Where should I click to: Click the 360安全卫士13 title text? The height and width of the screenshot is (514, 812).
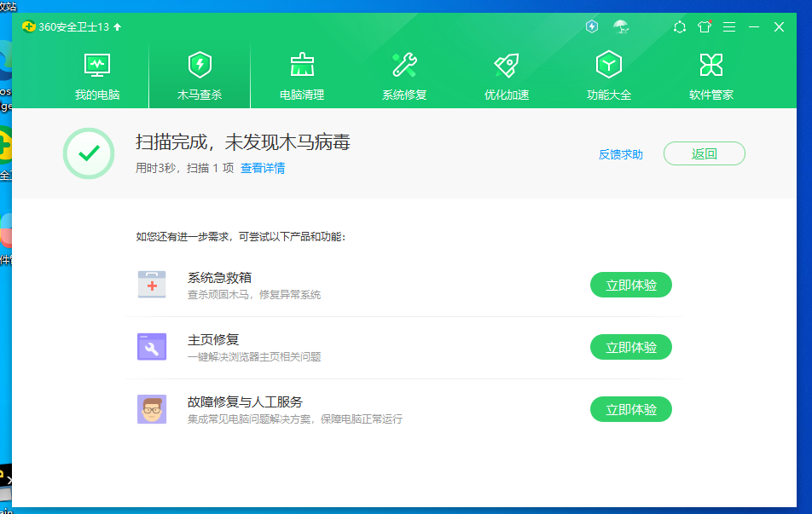click(x=73, y=27)
